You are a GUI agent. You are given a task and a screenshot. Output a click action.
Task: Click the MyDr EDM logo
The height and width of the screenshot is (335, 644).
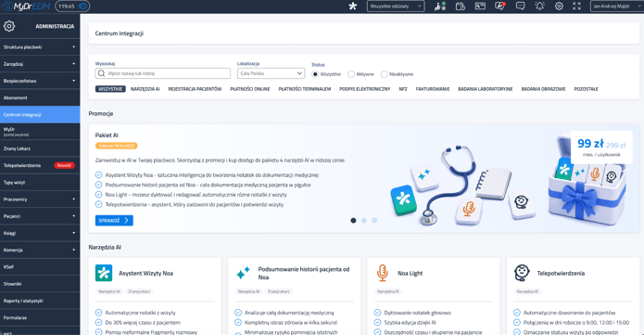coord(26,6)
